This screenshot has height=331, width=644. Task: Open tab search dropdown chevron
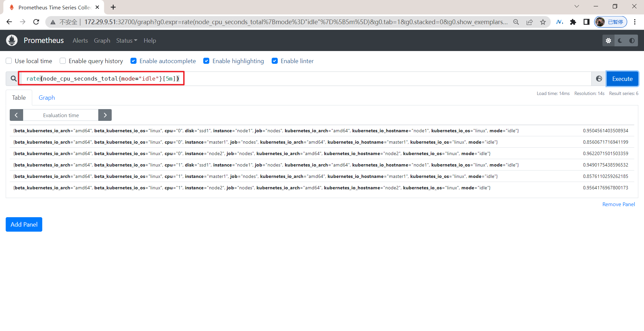[x=577, y=6]
